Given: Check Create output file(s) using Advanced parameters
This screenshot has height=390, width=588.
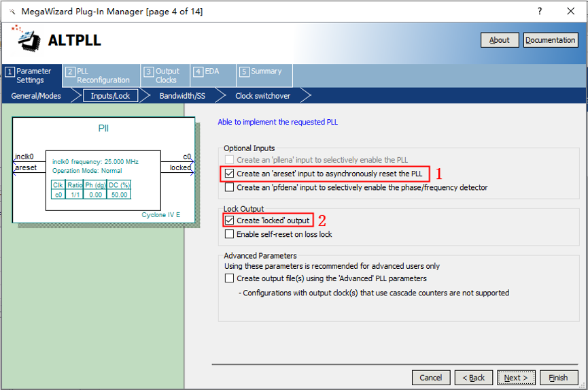Looking at the screenshot, I should (x=229, y=278).
